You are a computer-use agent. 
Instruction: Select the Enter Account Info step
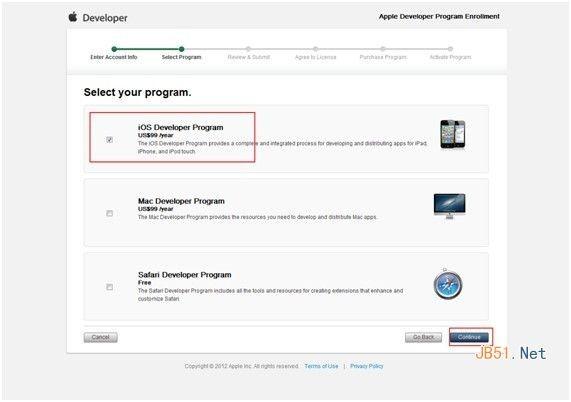[x=114, y=57]
